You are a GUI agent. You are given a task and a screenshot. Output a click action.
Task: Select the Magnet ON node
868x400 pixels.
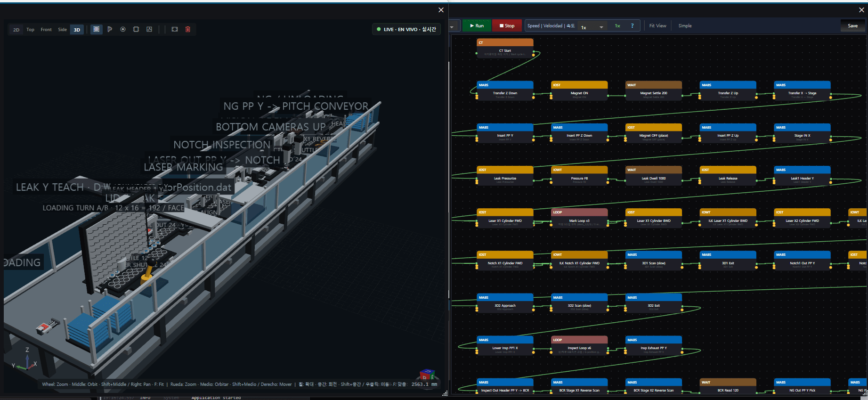pos(579,90)
